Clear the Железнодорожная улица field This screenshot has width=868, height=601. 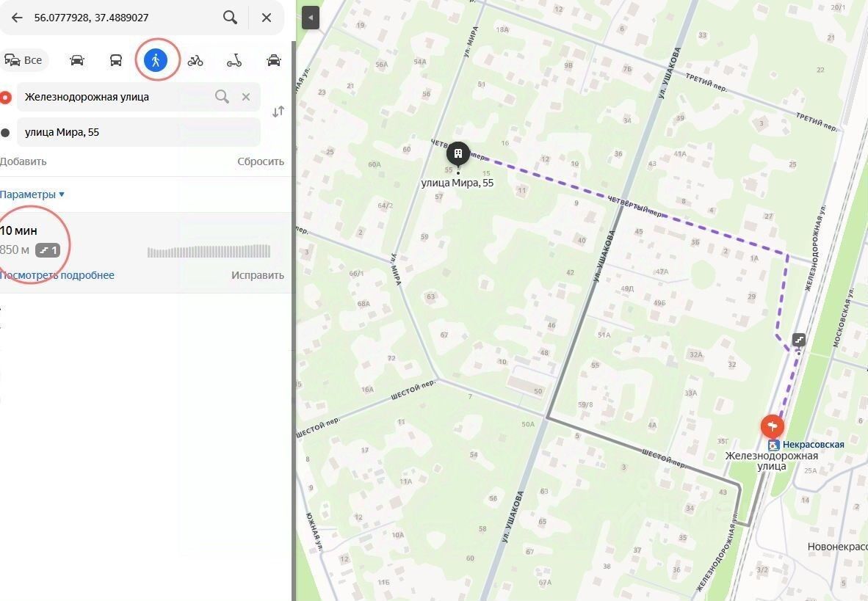[x=246, y=97]
